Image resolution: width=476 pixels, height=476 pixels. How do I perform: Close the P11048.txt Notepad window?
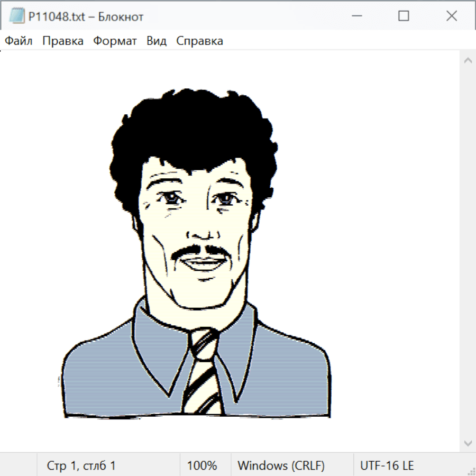451,16
